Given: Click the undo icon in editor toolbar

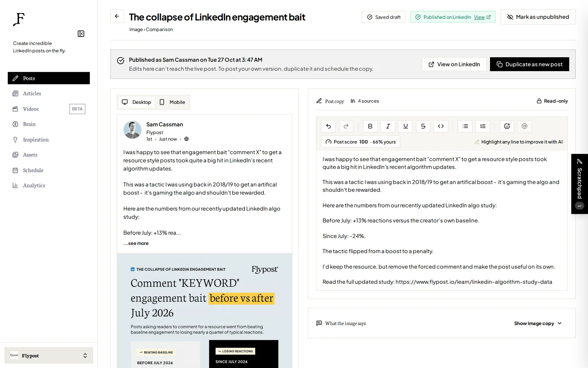Looking at the screenshot, I should click(328, 126).
